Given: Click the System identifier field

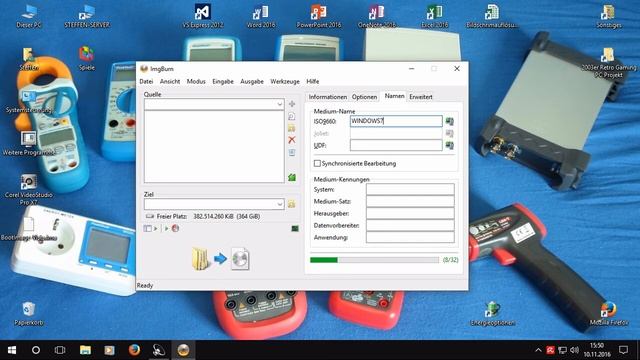Looking at the screenshot, I should pyautogui.click(x=410, y=189).
